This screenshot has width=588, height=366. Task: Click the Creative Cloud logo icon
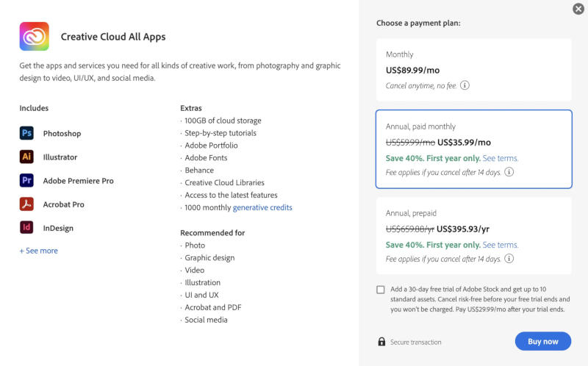pos(34,36)
